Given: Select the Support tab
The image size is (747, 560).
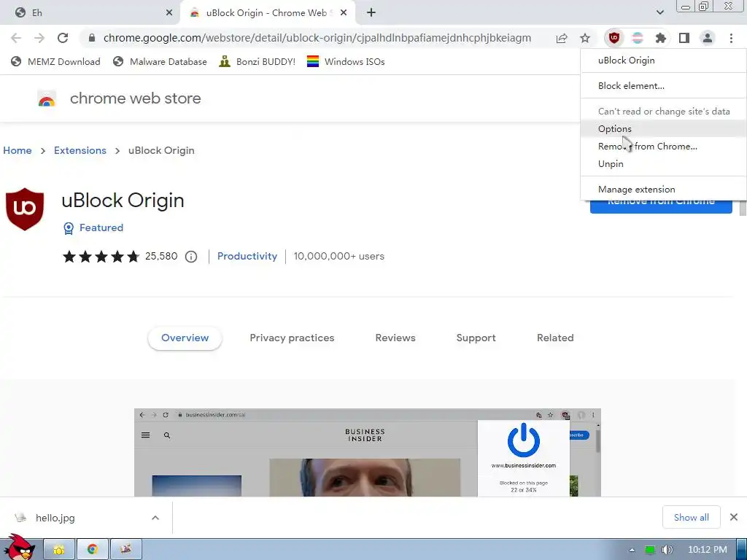Looking at the screenshot, I should pyautogui.click(x=476, y=338).
